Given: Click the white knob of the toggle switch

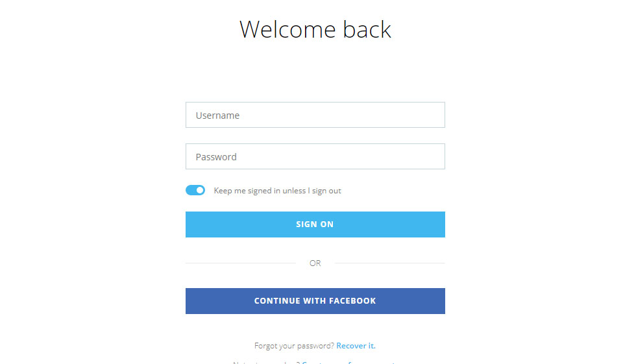Looking at the screenshot, I should (x=200, y=190).
